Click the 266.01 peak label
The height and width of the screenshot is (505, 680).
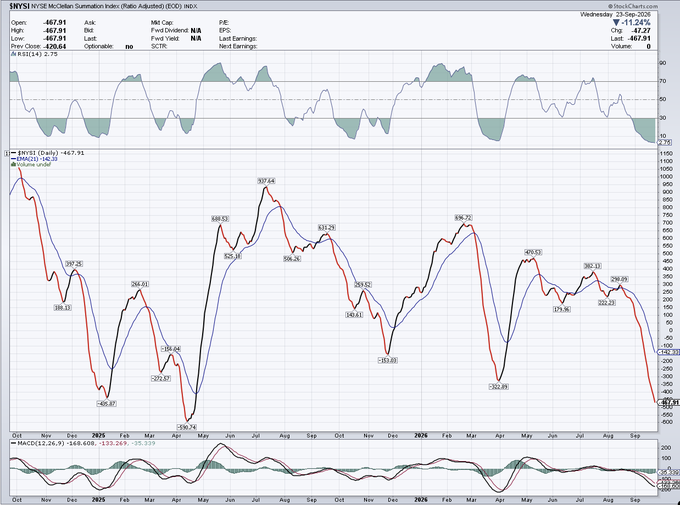pos(140,284)
